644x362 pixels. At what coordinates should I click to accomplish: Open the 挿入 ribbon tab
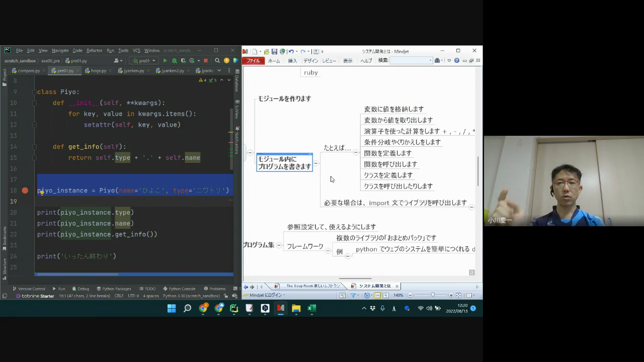(x=292, y=61)
